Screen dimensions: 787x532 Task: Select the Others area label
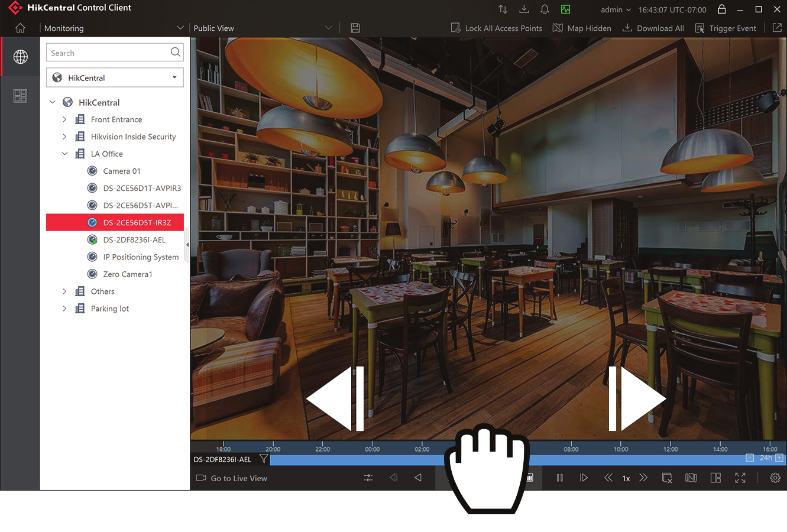102,291
